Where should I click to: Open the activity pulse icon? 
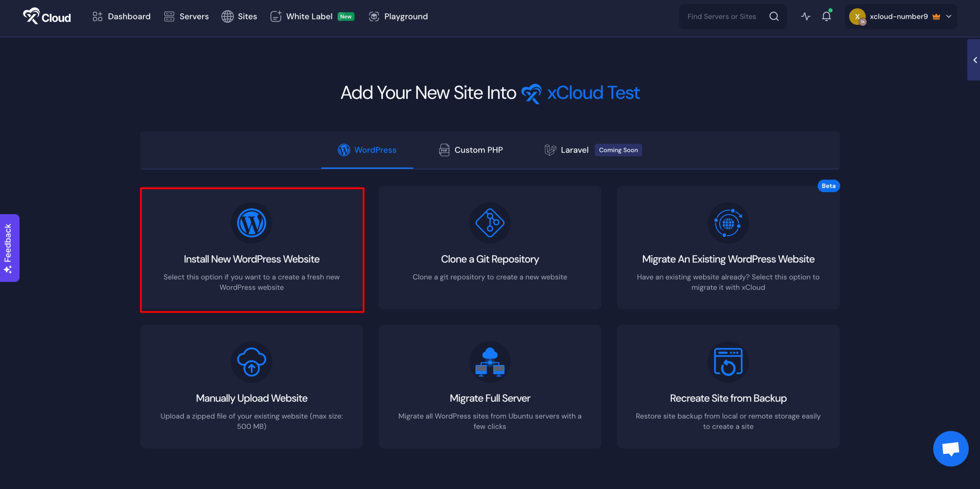[x=805, y=16]
